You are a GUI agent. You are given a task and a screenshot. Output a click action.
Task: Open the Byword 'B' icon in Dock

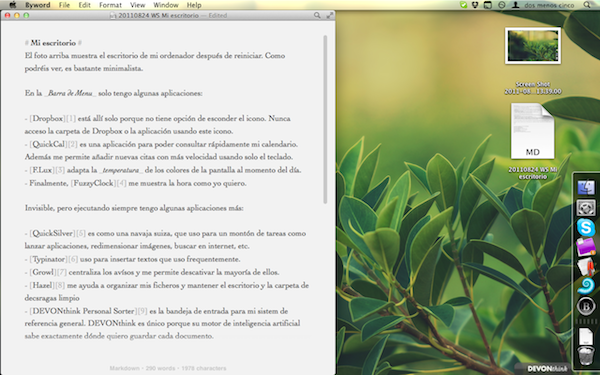(x=586, y=306)
